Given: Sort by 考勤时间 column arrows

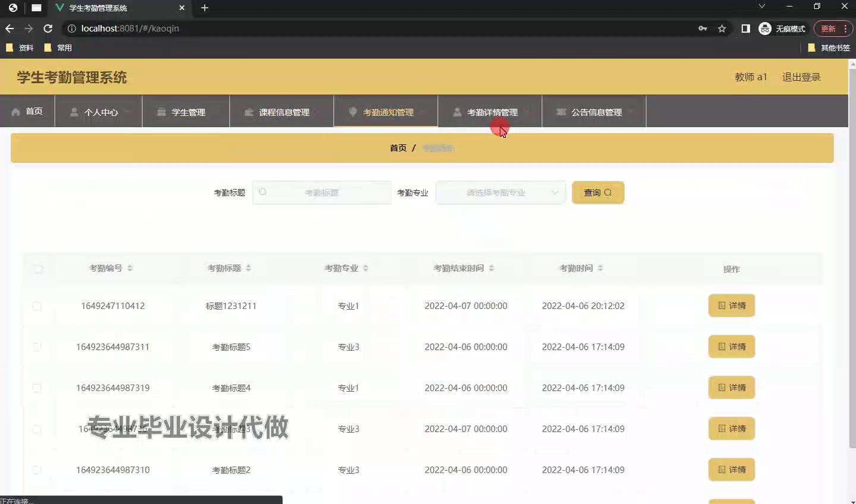Looking at the screenshot, I should (600, 269).
